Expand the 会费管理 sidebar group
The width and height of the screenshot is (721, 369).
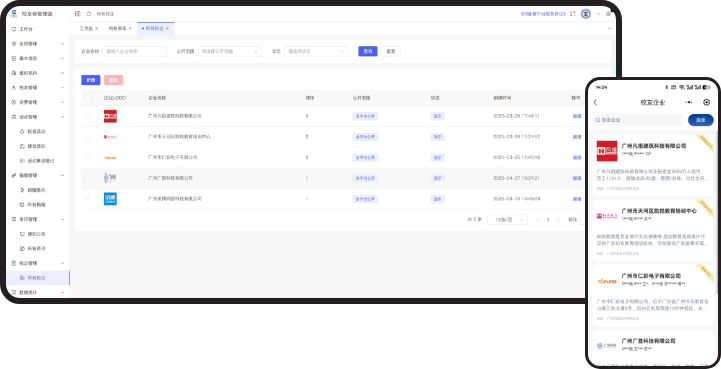[38, 102]
